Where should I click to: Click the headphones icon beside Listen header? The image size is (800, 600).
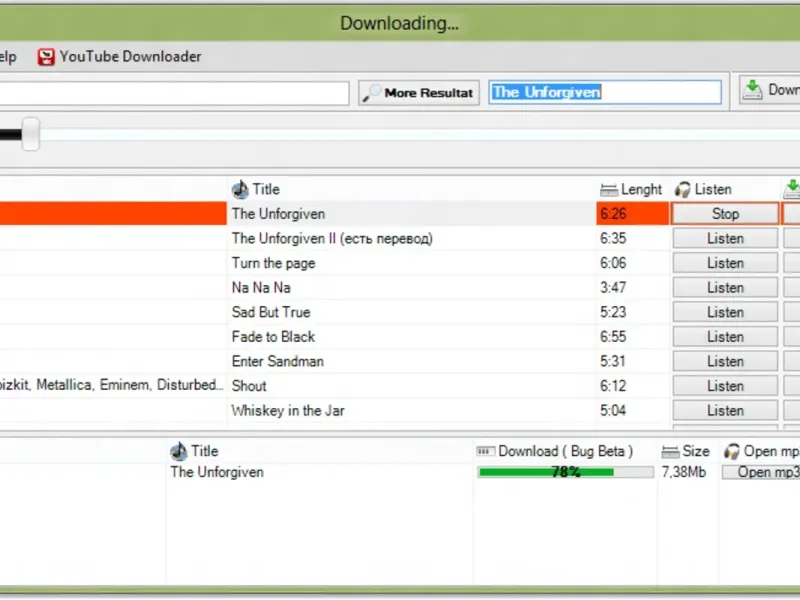click(683, 189)
